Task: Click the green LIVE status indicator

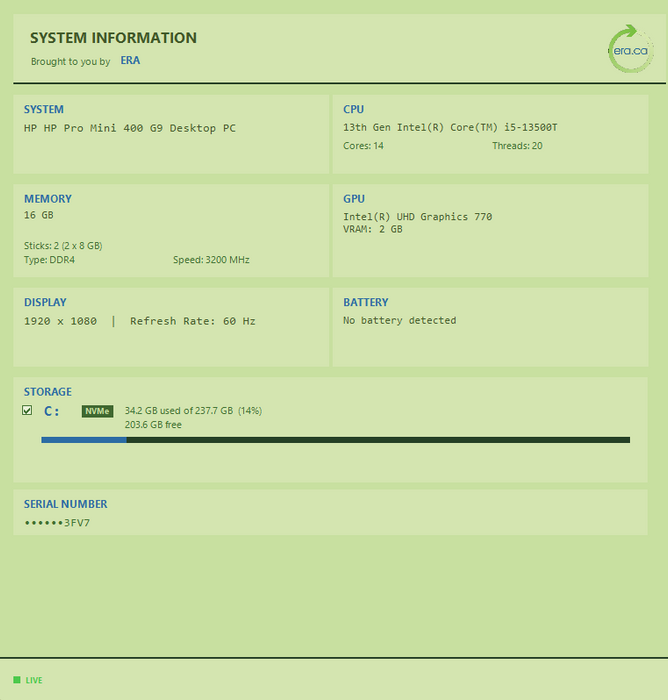Action: tap(17, 680)
